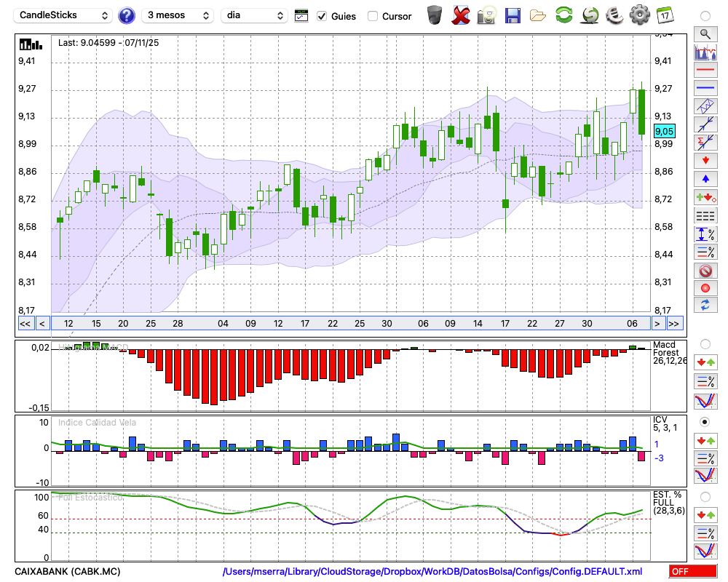Jump to end with >> button
Viewport: 728px width, 582px height.
tap(673, 324)
